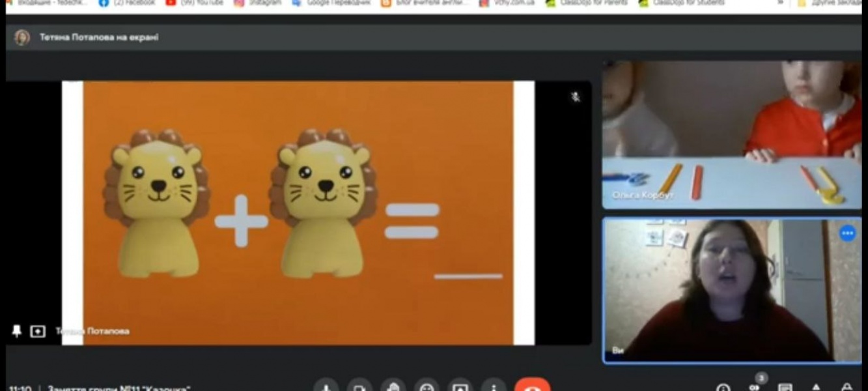Viewport: 868px width, 391px height.
Task: Open the meeting details info icon
Action: 723,388
